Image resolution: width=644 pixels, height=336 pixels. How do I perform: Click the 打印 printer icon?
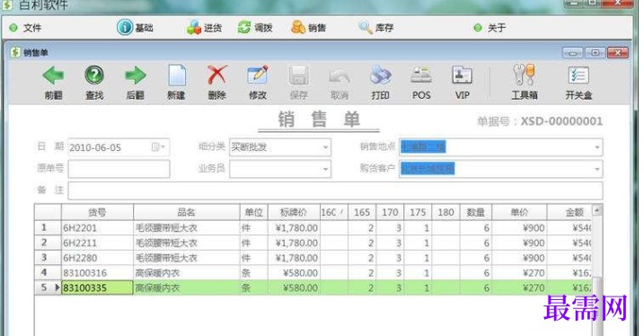pyautogui.click(x=380, y=75)
